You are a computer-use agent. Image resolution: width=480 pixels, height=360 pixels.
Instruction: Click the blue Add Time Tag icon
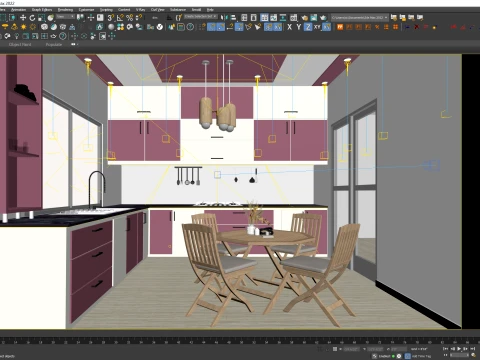[407, 356]
